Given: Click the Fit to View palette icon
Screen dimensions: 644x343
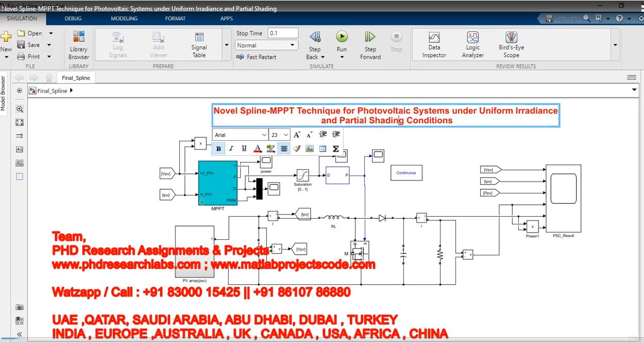Looking at the screenshot, I should coord(20,122).
